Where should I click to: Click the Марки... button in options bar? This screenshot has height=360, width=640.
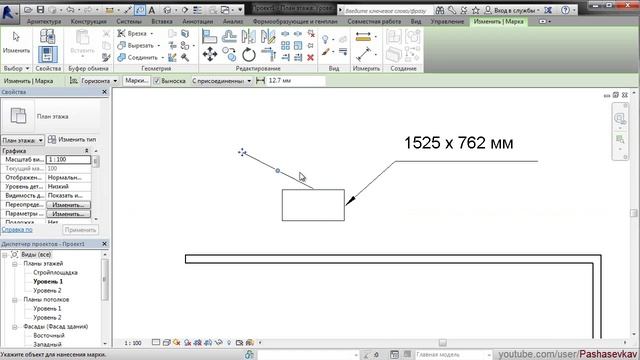[136, 81]
